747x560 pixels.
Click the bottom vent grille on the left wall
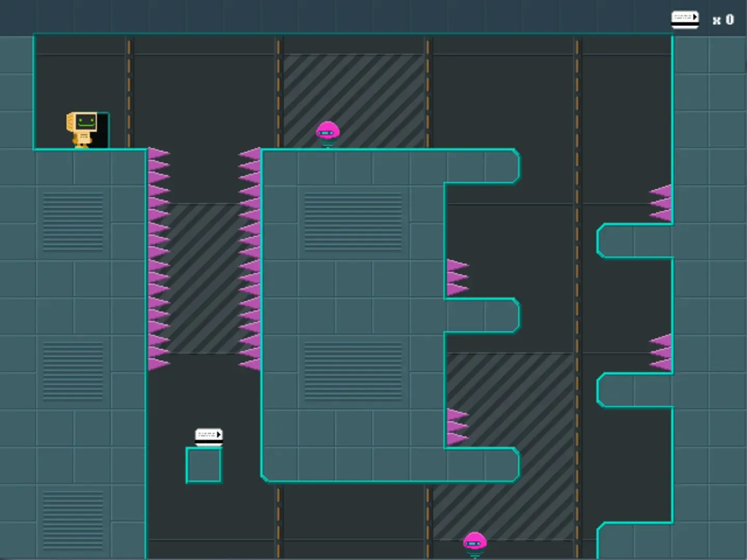(73, 520)
